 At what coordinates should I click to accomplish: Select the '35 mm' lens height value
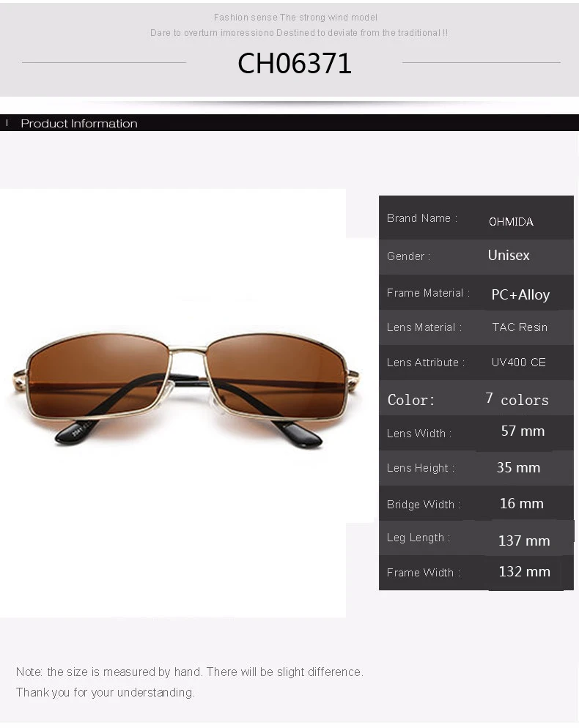pos(518,467)
